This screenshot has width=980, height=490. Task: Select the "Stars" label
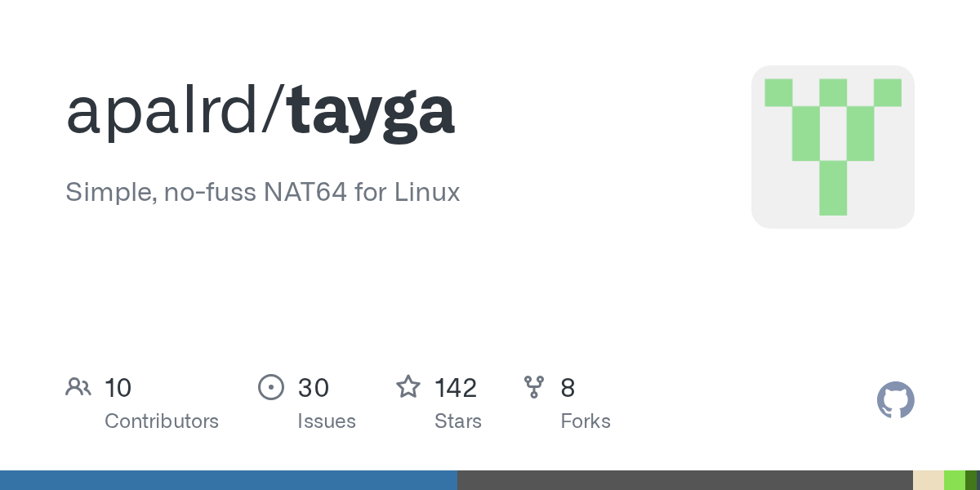458,421
